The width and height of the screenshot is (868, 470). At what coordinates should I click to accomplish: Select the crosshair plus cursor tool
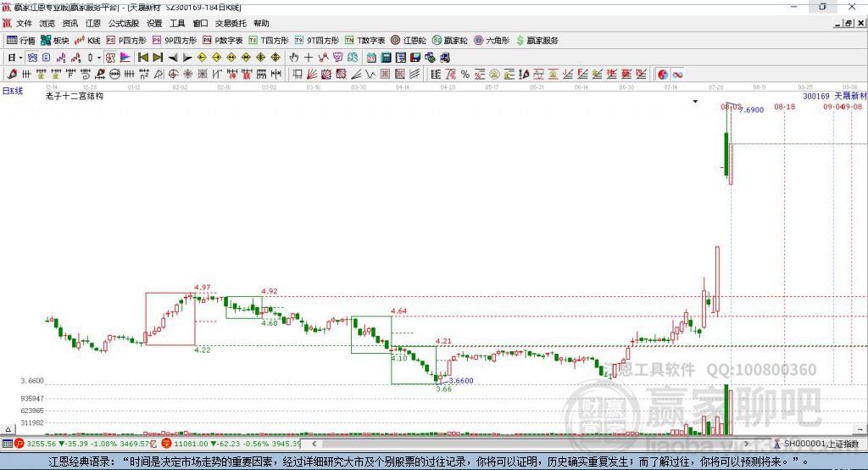[309, 58]
